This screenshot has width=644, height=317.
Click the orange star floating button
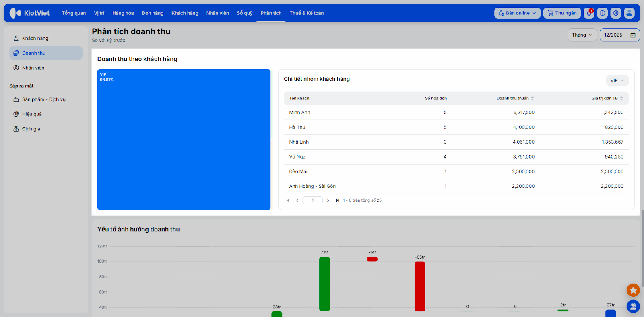(x=633, y=290)
